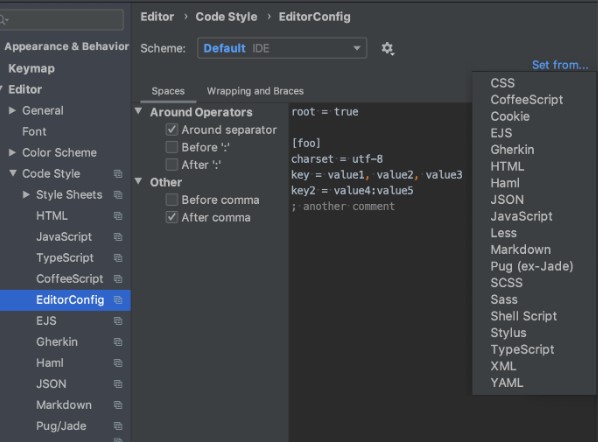Viewport: 598px width, 442px height.
Task: Expand the General tree node
Action: tap(12, 111)
